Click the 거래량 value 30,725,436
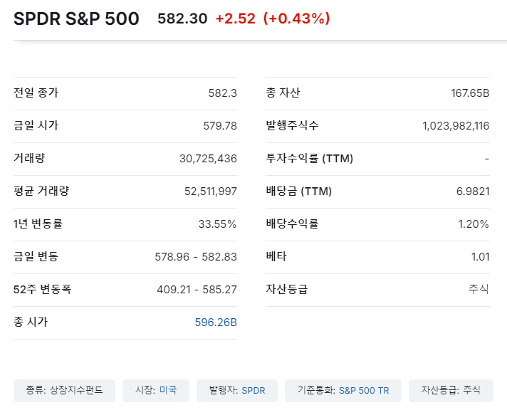Image resolution: width=507 pixels, height=420 pixels. [x=208, y=159]
